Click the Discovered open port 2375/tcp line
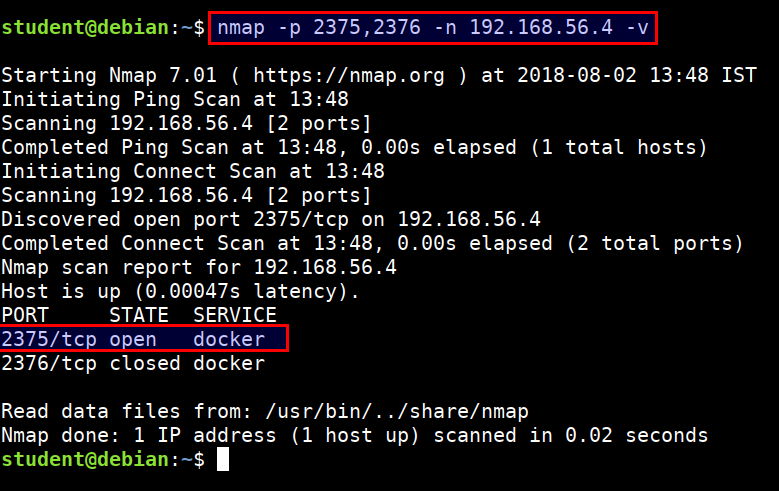Viewport: 779px width, 491px height. 271,219
